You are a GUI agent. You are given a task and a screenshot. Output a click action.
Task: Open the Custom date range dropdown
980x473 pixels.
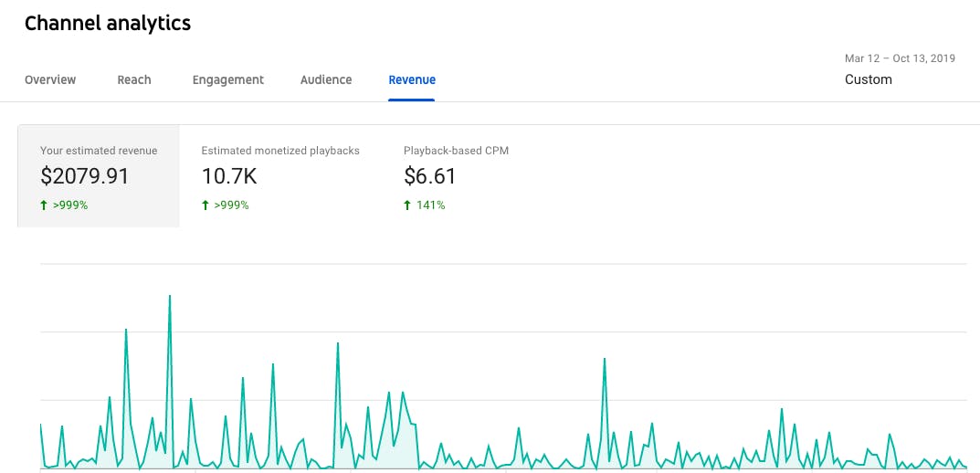pyautogui.click(x=900, y=69)
